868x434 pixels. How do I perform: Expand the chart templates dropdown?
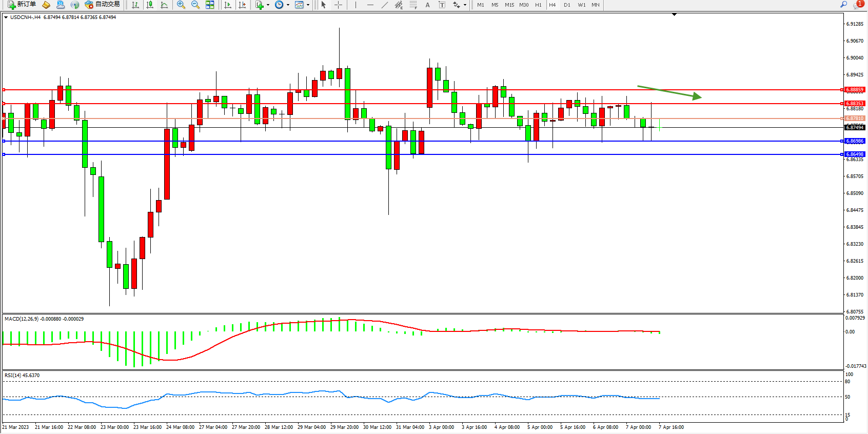[x=308, y=5]
